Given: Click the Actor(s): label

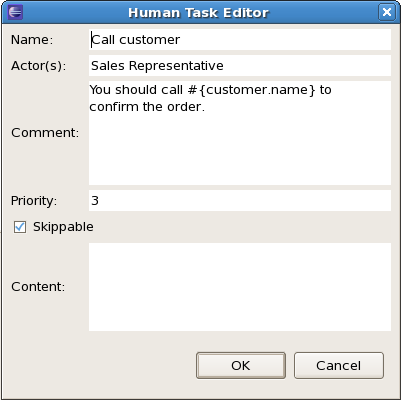Looking at the screenshot, I should (x=39, y=66).
